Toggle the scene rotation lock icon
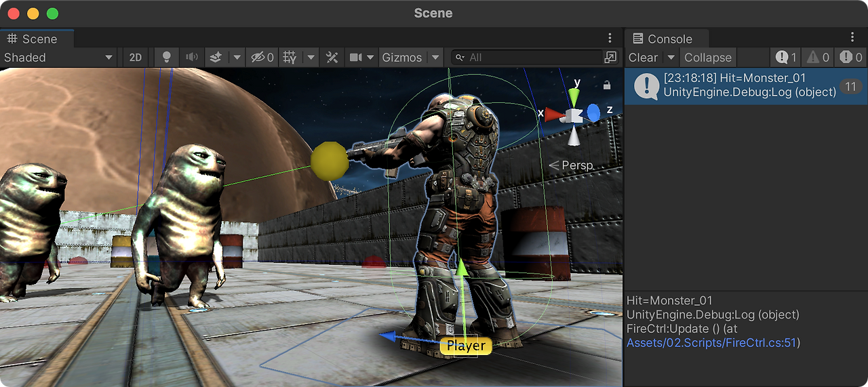868x387 pixels. 607,85
